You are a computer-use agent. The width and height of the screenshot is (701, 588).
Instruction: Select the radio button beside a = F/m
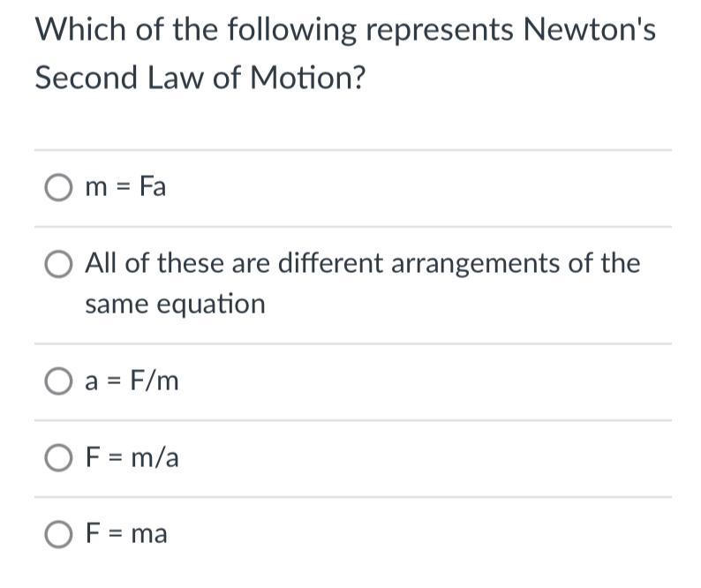58,381
